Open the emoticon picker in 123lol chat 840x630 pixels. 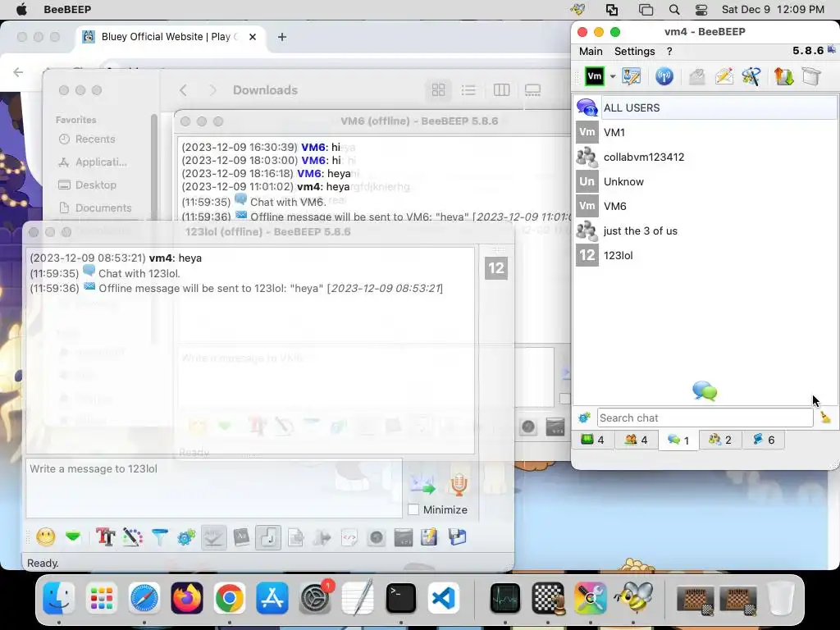[x=46, y=536]
